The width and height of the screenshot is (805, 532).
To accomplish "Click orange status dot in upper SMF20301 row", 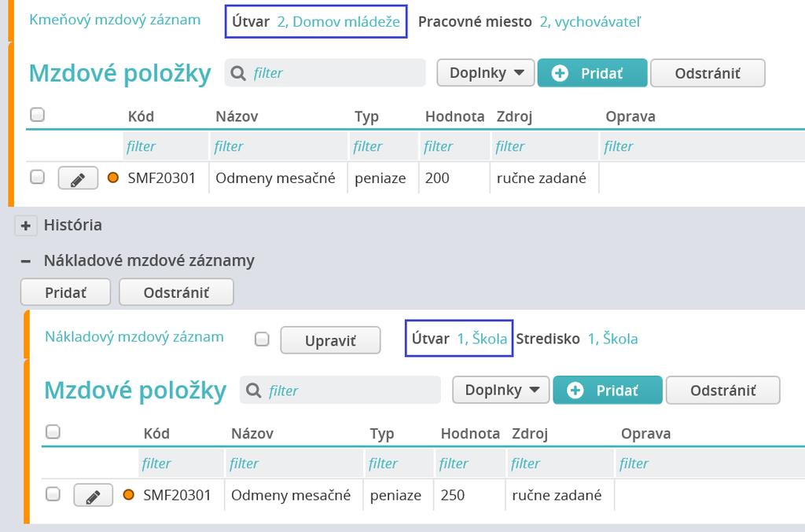I will point(113,178).
